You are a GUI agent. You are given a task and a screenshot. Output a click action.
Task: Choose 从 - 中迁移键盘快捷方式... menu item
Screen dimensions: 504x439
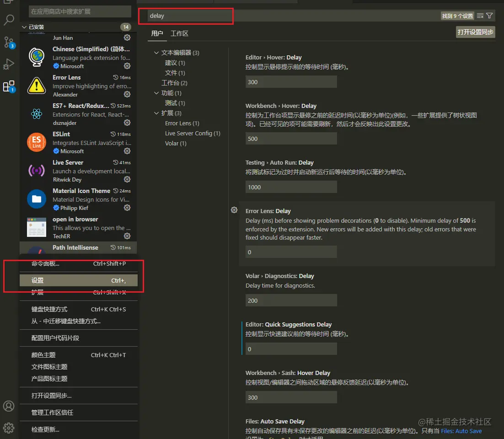click(78, 321)
